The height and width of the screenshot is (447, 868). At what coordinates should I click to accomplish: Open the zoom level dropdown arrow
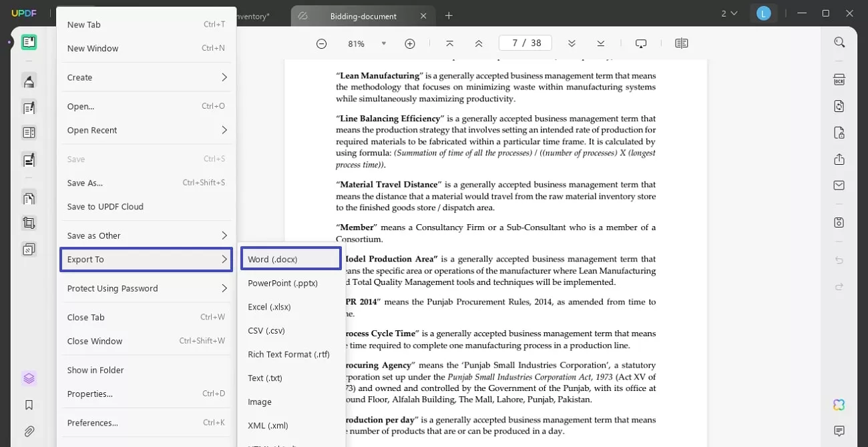coord(383,43)
